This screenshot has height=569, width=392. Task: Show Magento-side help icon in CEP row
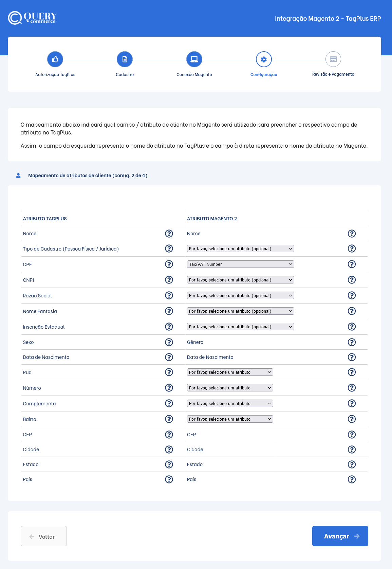pos(352,435)
